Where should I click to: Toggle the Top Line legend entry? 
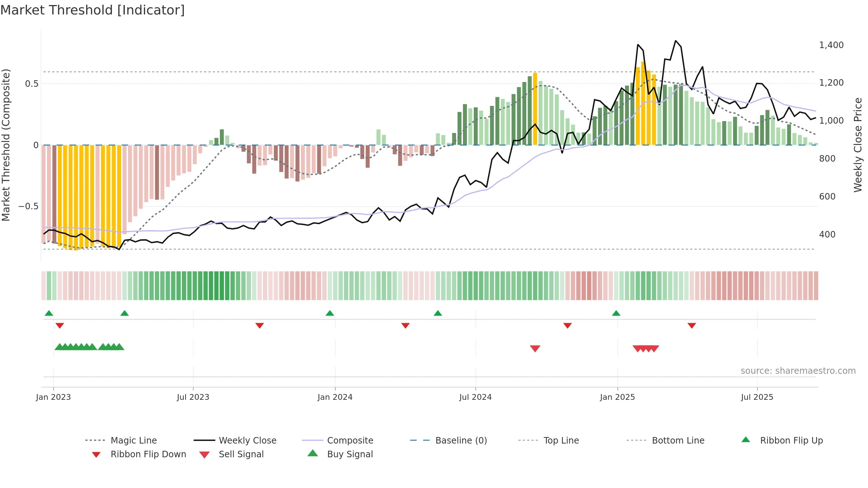(548, 440)
